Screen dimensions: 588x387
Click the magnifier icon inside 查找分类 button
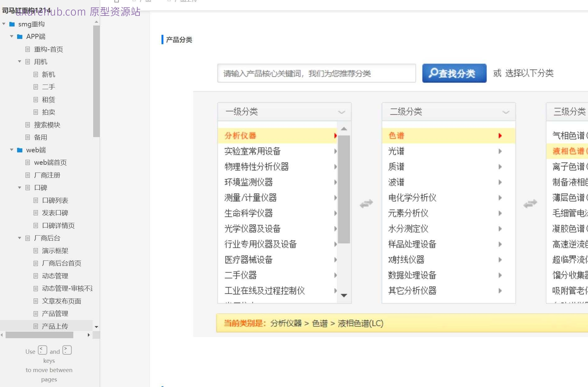click(434, 73)
